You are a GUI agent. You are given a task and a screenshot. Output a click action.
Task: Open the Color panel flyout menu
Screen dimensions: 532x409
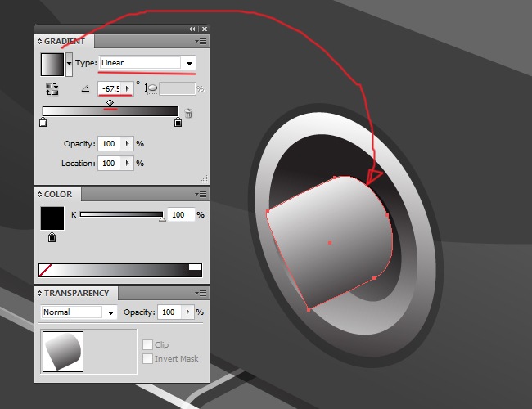[x=201, y=195]
